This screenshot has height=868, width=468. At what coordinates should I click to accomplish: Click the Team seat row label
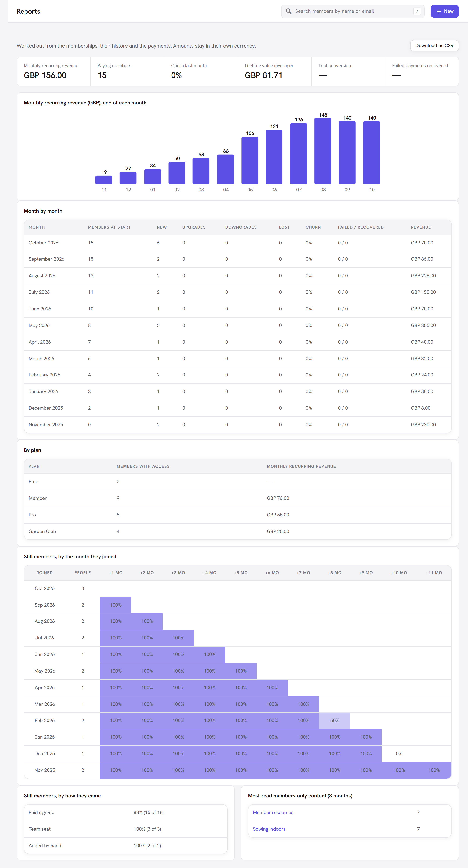pyautogui.click(x=39, y=829)
